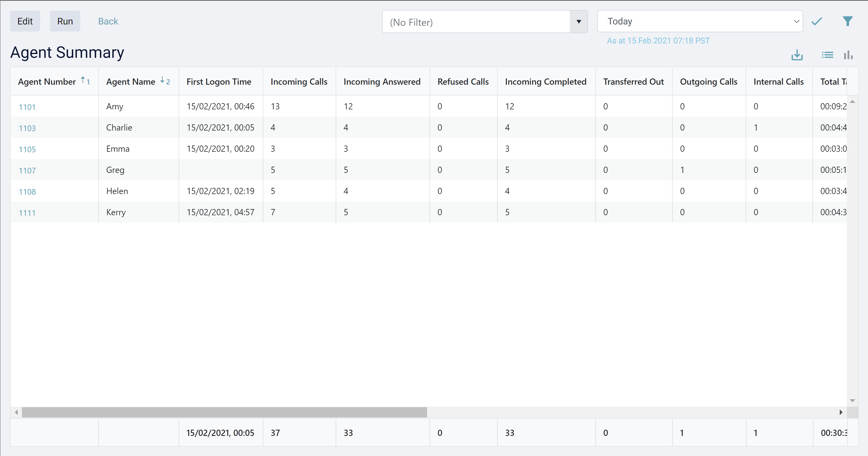
Task: Switch to chart view
Action: (x=848, y=55)
